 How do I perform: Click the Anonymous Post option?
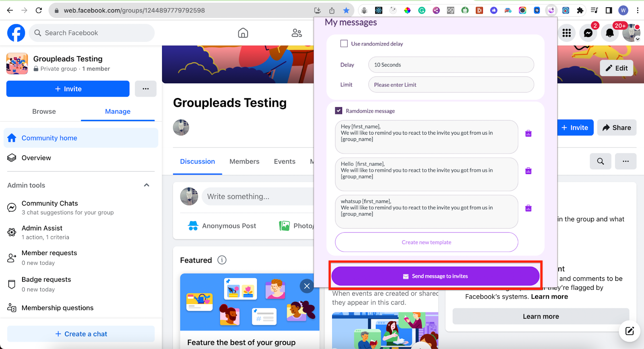point(222,226)
